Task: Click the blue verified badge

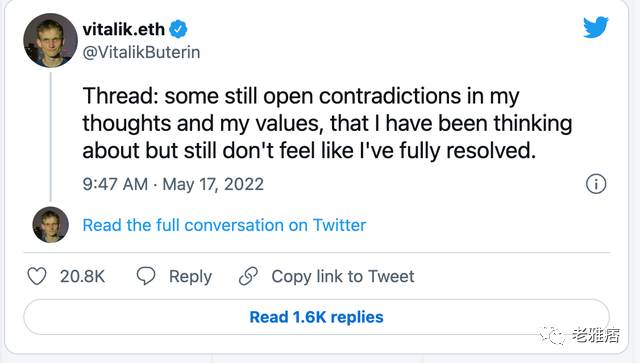Action: (178, 29)
